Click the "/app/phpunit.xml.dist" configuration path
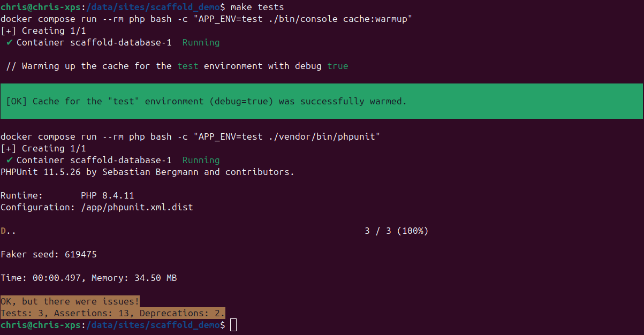 [x=137, y=207]
